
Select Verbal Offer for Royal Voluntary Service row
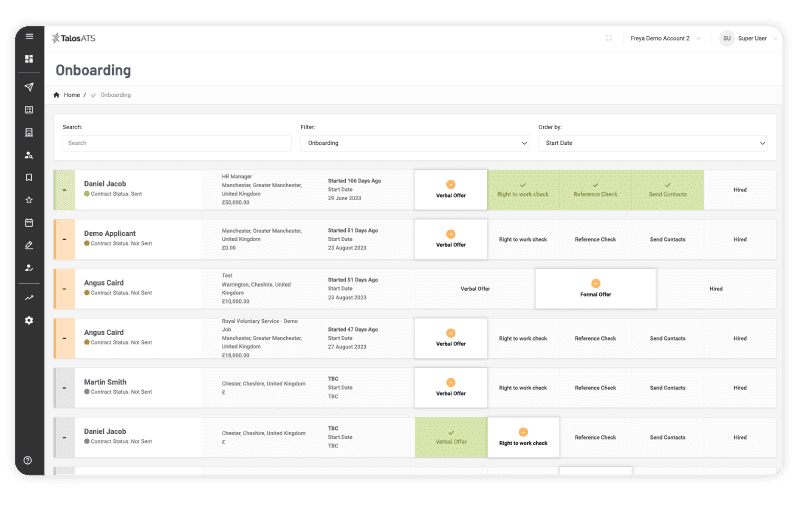click(x=451, y=338)
